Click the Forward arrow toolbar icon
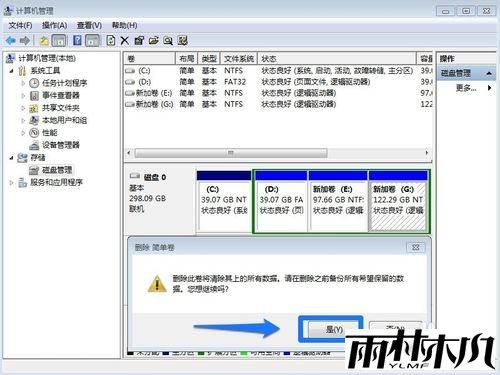 pos(25,41)
